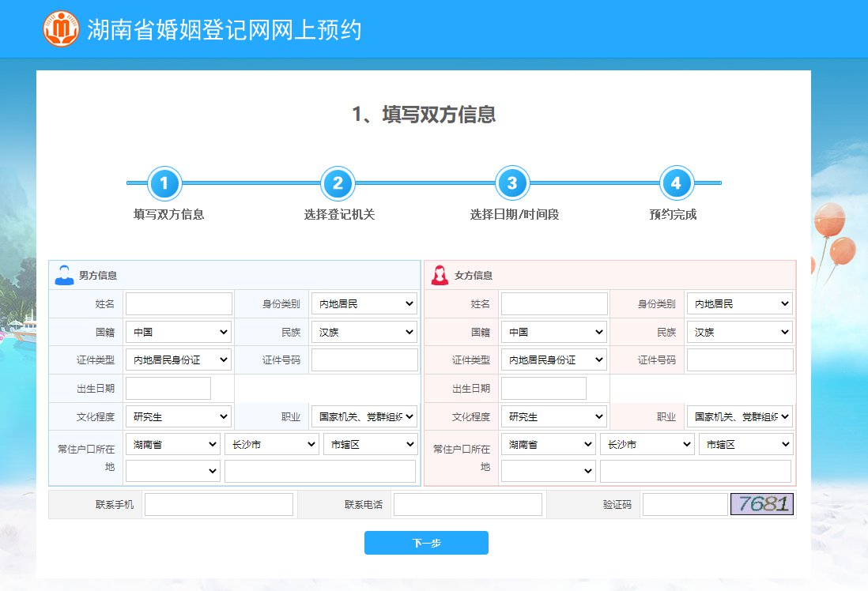Screen dimensions: 868x591
Task: Click the 联系手机 input field
Action: (218, 505)
